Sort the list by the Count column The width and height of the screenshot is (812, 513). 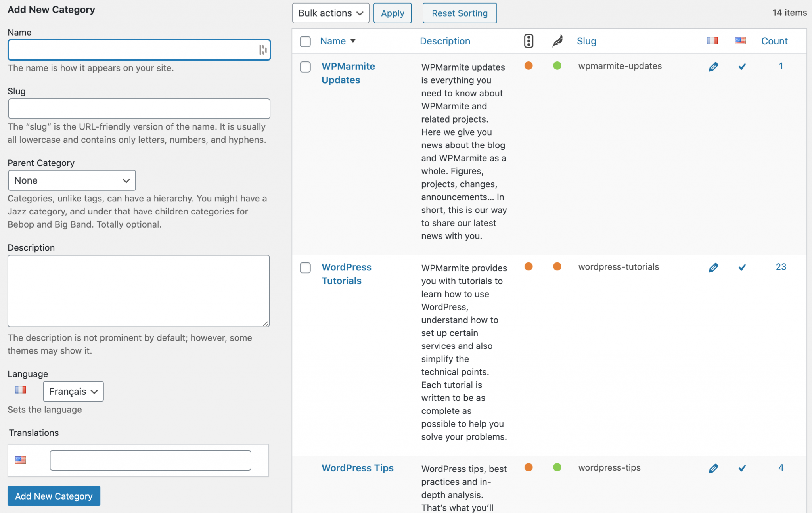click(774, 41)
